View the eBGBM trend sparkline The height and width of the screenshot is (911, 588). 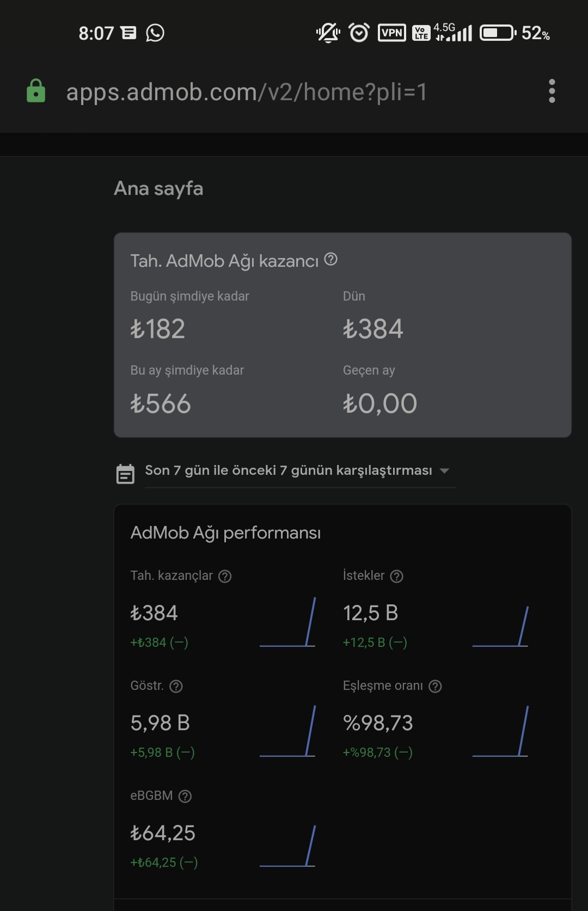coord(287,846)
